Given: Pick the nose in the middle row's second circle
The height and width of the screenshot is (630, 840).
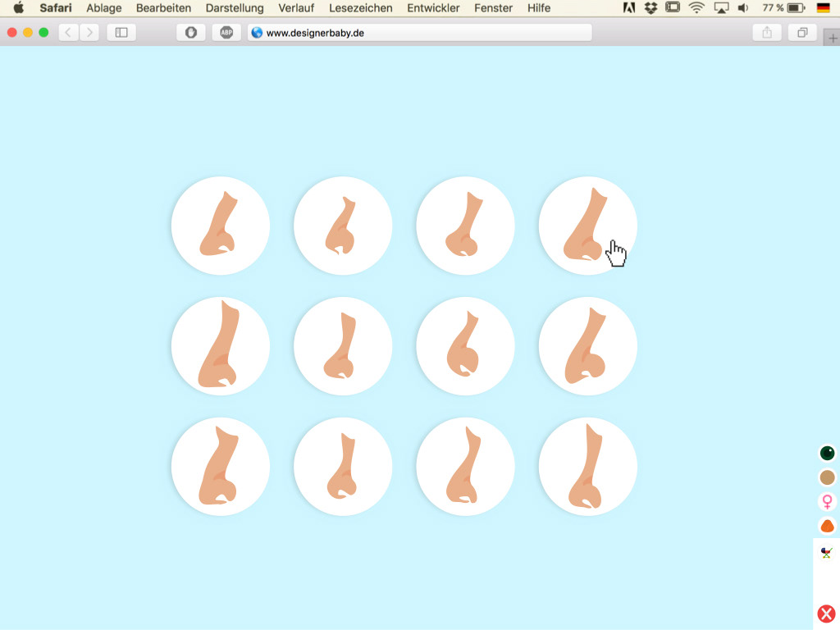Looking at the screenshot, I should (343, 346).
